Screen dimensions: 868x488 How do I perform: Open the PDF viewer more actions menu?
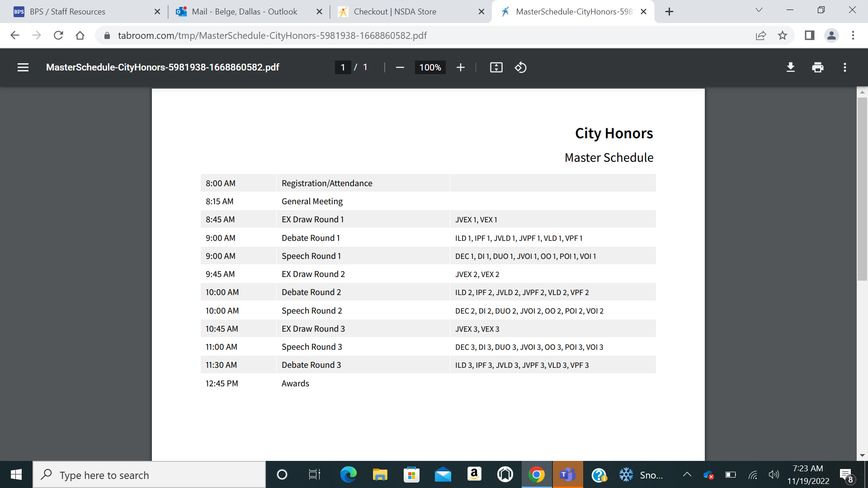coord(844,67)
